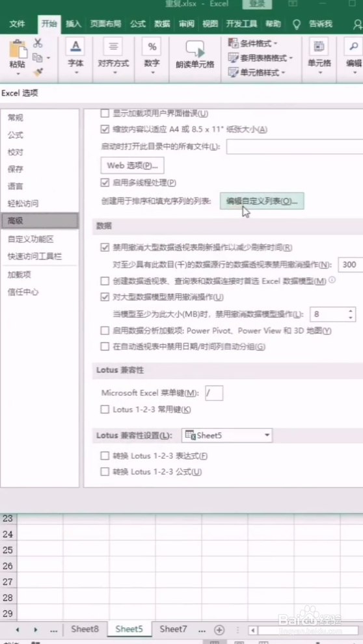Screen dimensions: 363x644
Task: Toggle 禁用日期/时间列自动分组 checkbox
Action: [x=105, y=347]
